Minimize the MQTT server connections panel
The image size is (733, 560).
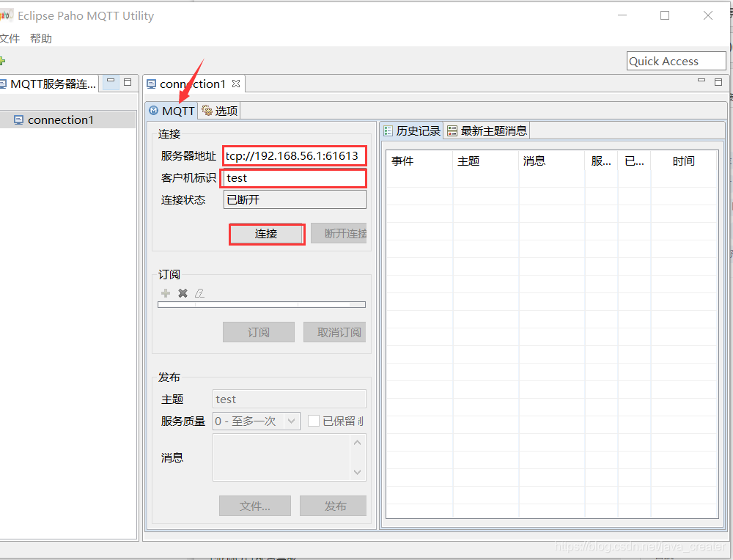pos(111,81)
